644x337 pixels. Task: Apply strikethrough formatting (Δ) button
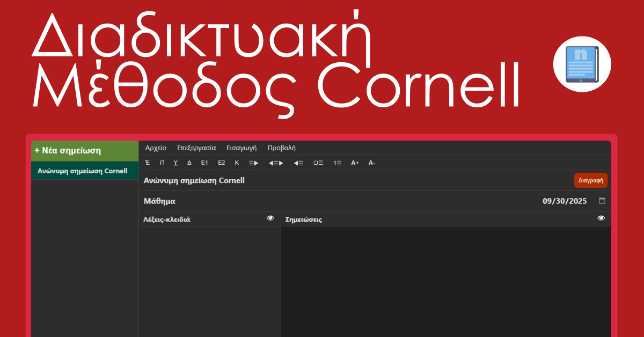tap(189, 163)
